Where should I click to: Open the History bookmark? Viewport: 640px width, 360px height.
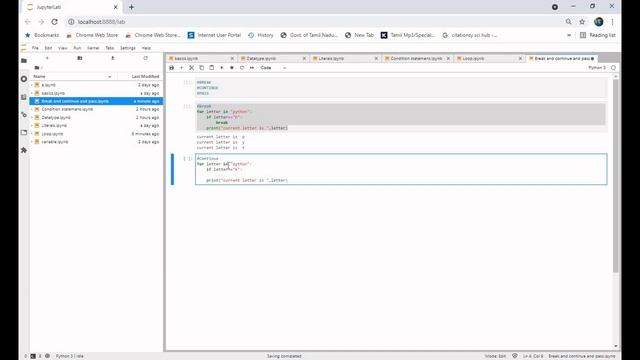261,36
